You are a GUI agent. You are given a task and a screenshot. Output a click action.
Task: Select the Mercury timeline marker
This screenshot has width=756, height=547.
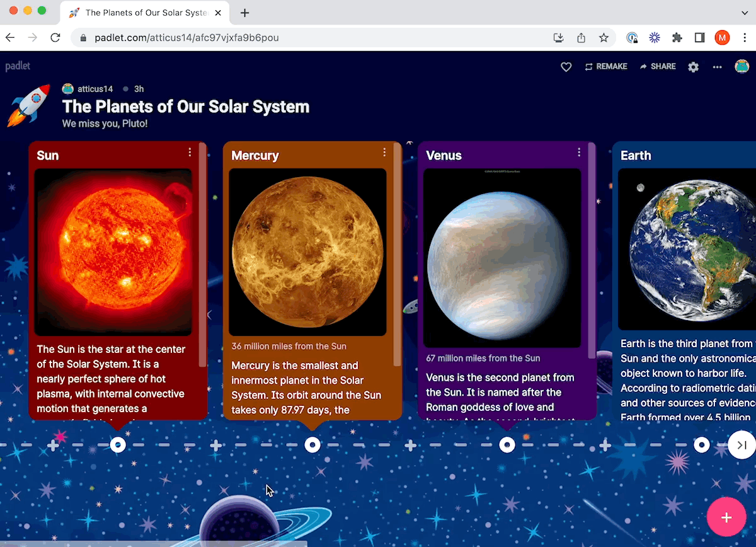(312, 446)
